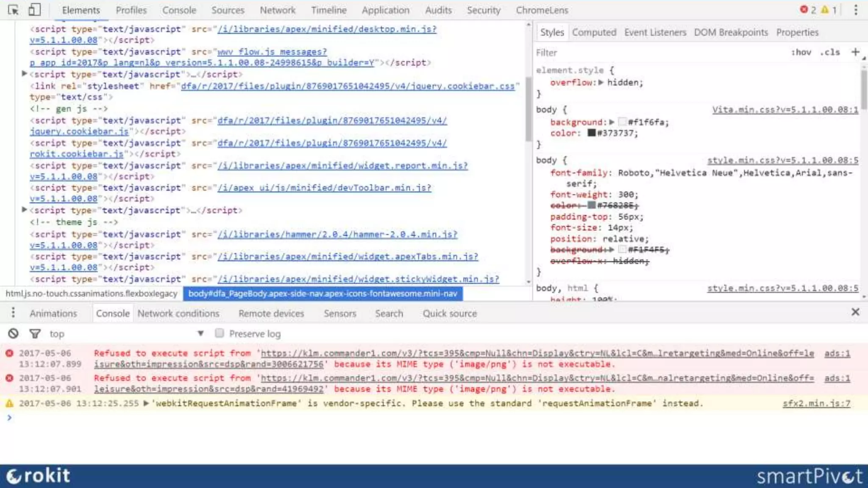Click the console filter funnel icon
The width and height of the screenshot is (868, 488).
point(35,334)
